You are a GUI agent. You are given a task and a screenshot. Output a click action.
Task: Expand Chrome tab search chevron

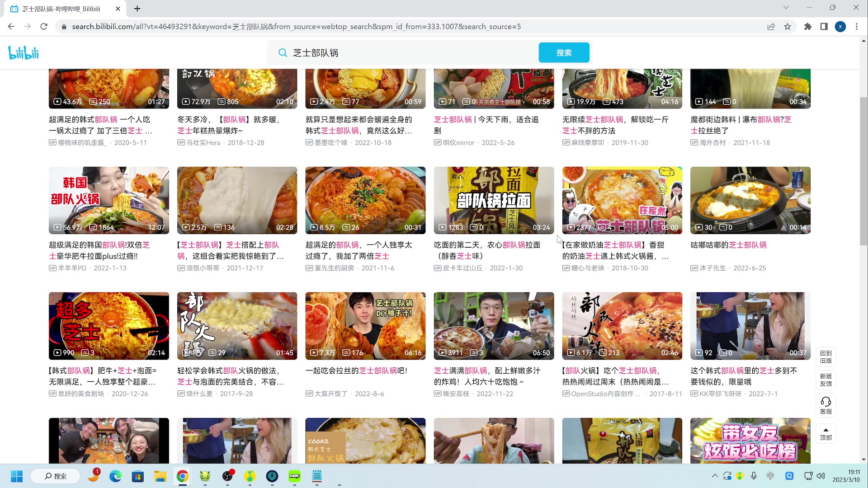(786, 8)
